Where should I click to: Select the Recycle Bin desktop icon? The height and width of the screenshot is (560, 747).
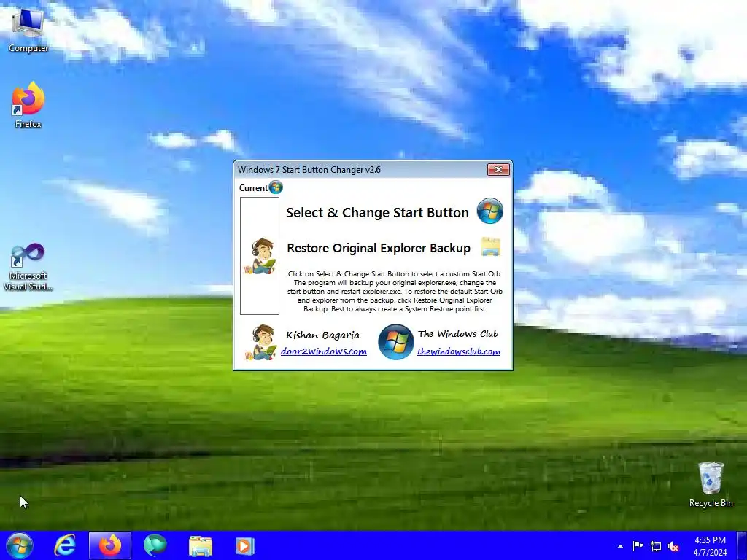(x=711, y=484)
